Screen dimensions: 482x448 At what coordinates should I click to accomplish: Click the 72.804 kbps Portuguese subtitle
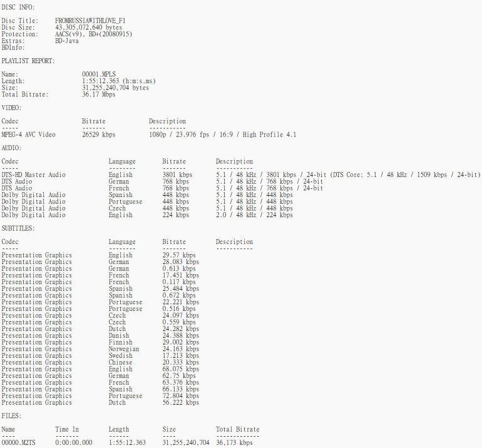(x=181, y=396)
